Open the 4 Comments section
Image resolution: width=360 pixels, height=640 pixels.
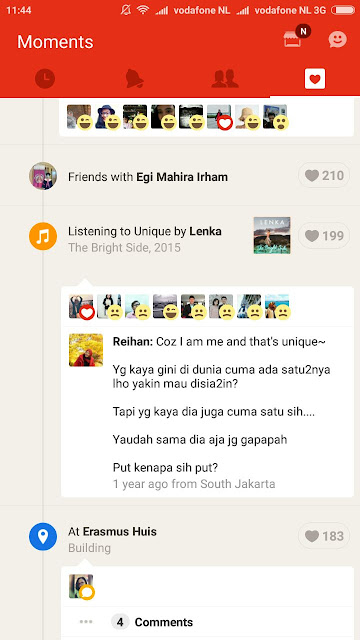[152, 622]
